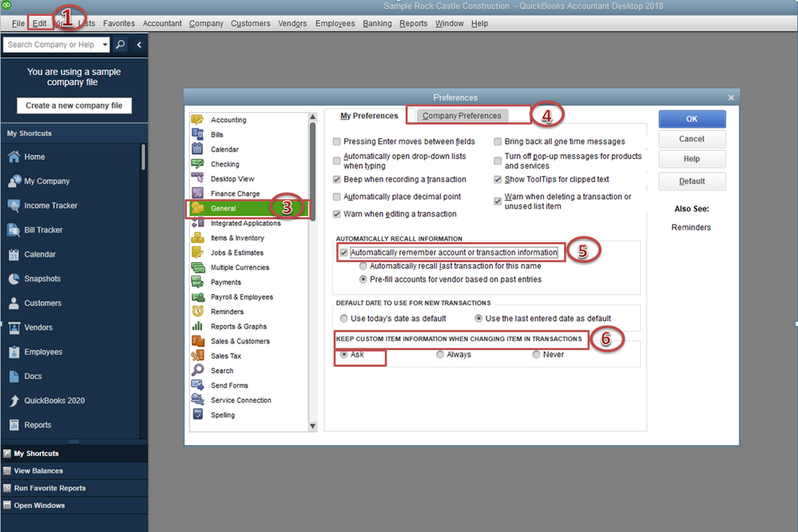Select Items & Inventory preferences category

pos(237,238)
